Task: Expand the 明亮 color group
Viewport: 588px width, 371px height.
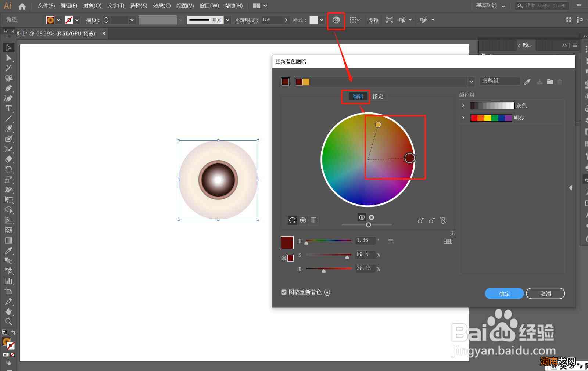Action: tap(463, 118)
